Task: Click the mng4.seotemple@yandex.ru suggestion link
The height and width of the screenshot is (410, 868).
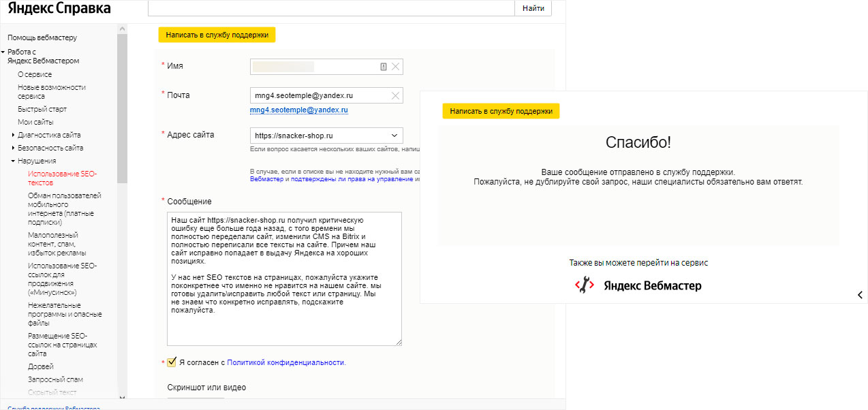Action: point(299,110)
